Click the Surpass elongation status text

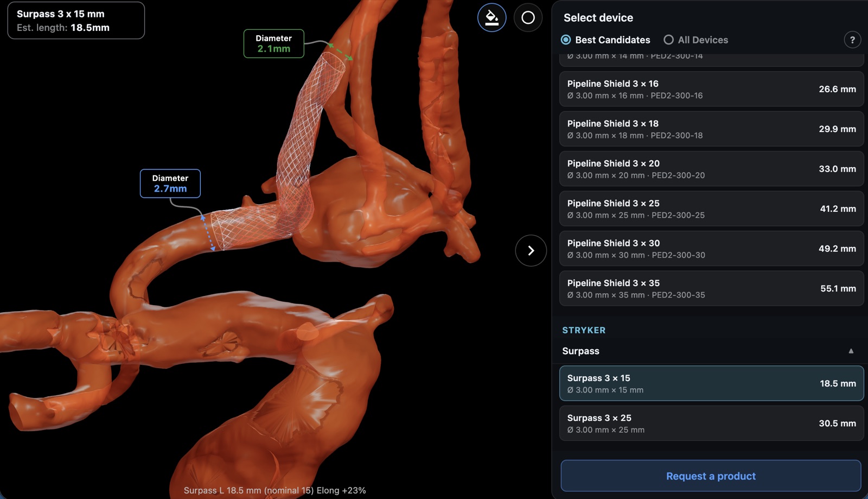tap(275, 490)
